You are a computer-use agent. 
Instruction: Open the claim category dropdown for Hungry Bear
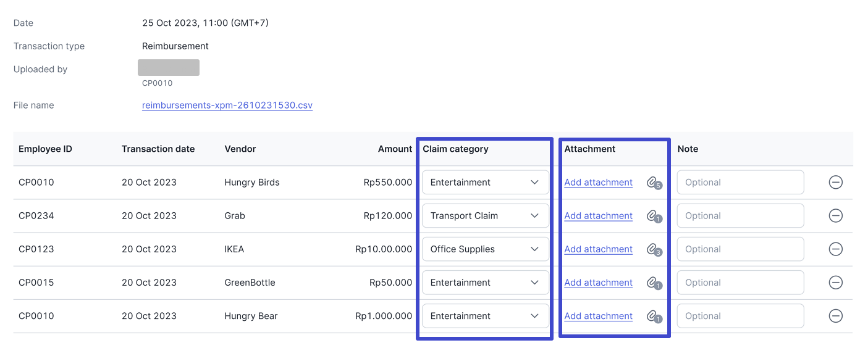pyautogui.click(x=485, y=316)
